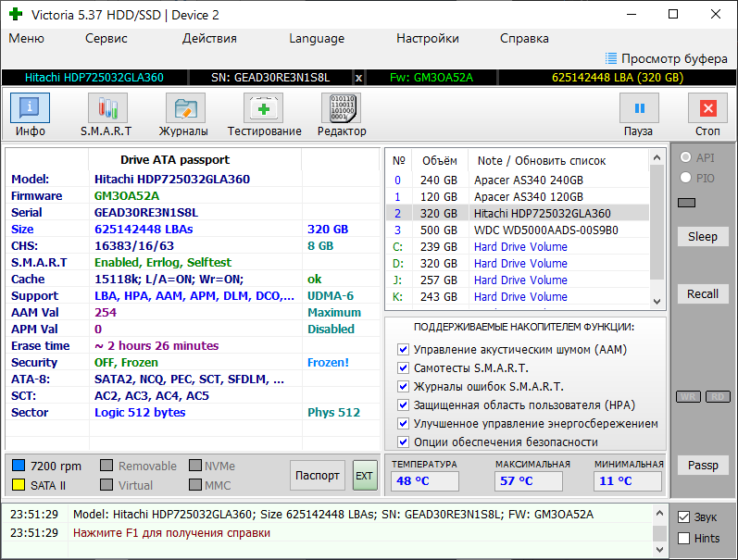Click the yellow SATA II color square
The height and width of the screenshot is (560, 738).
(19, 485)
